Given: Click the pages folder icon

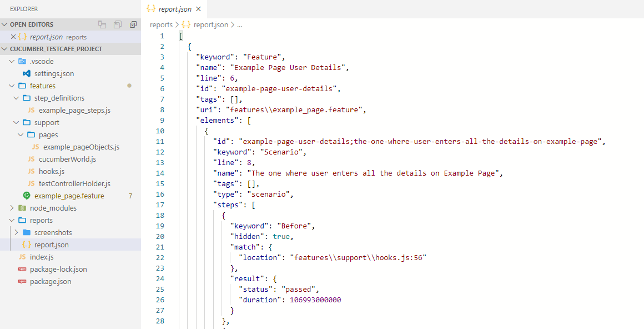Looking at the screenshot, I should tap(31, 135).
